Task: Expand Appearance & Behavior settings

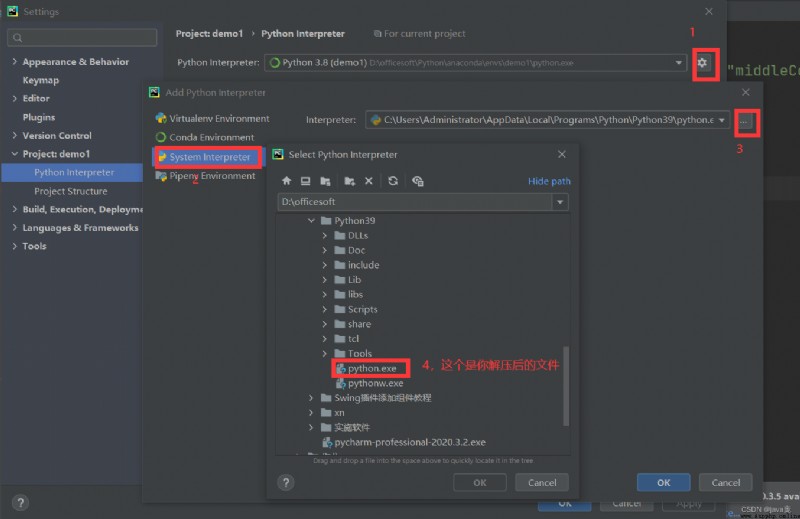Action: coord(14,62)
